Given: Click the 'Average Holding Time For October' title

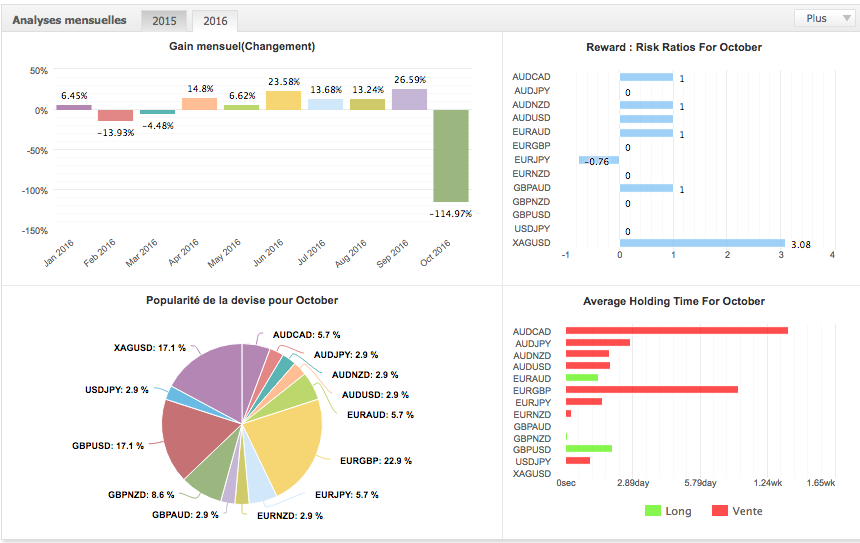Looking at the screenshot, I should [x=674, y=301].
